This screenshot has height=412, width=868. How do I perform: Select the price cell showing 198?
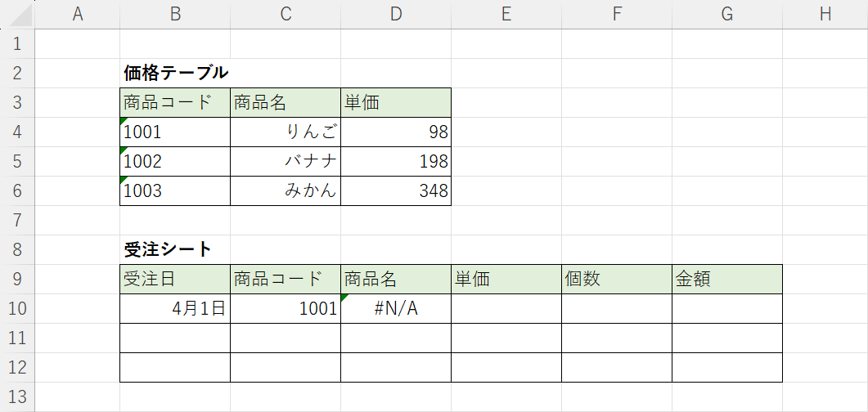(395, 162)
